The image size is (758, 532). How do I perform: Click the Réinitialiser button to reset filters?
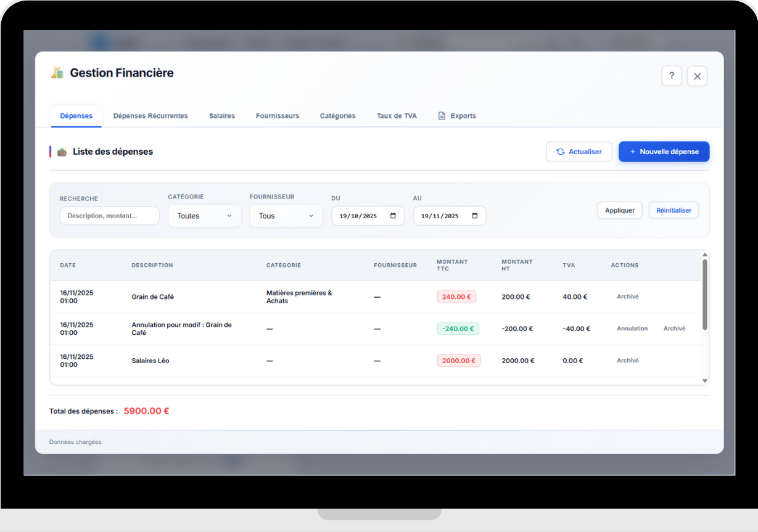pyautogui.click(x=674, y=210)
